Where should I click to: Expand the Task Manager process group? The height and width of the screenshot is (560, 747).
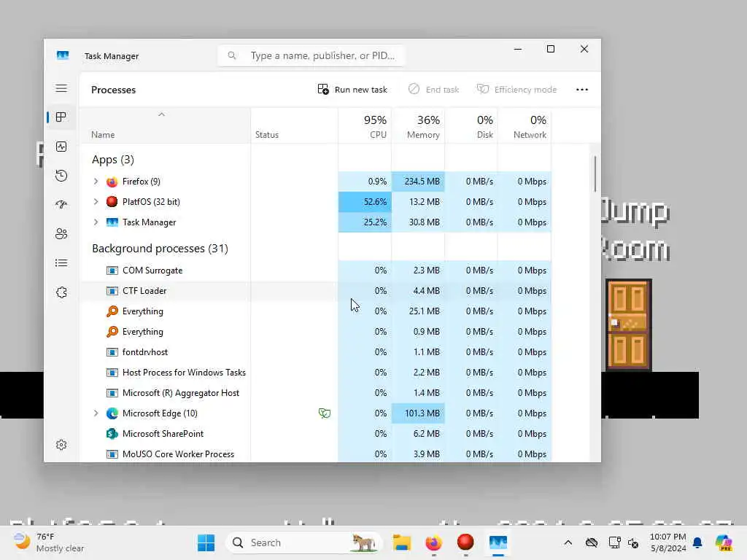pyautogui.click(x=96, y=222)
